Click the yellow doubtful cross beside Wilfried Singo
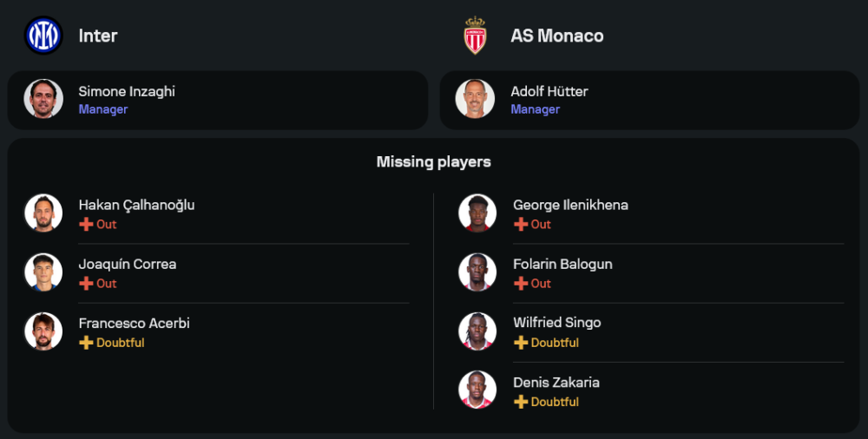Image resolution: width=868 pixels, height=439 pixels. pyautogui.click(x=521, y=343)
